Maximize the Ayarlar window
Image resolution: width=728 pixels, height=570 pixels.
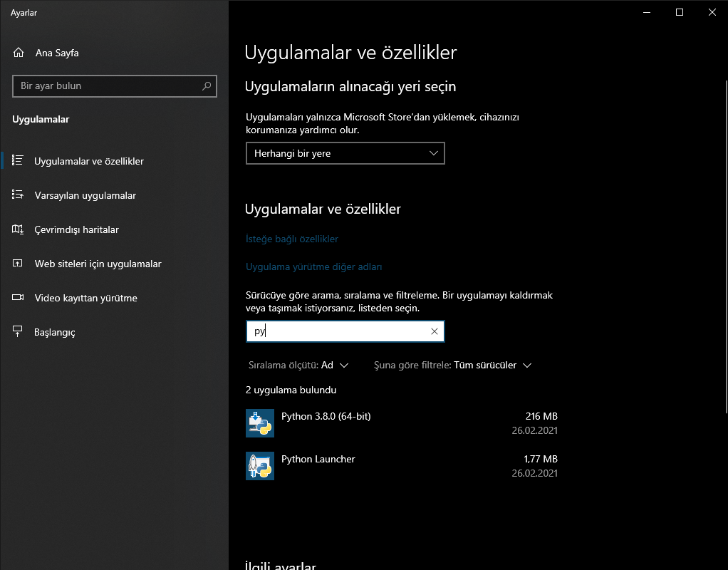[680, 13]
